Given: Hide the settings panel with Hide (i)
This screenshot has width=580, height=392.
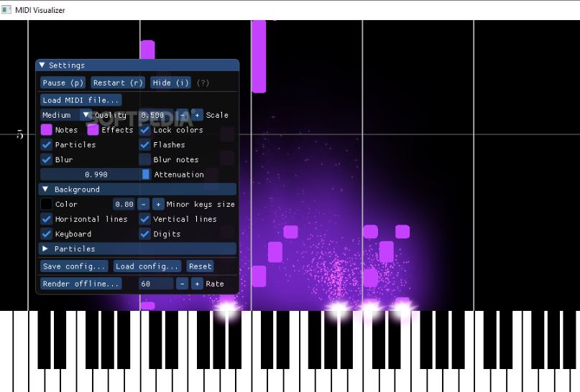Looking at the screenshot, I should 170,83.
